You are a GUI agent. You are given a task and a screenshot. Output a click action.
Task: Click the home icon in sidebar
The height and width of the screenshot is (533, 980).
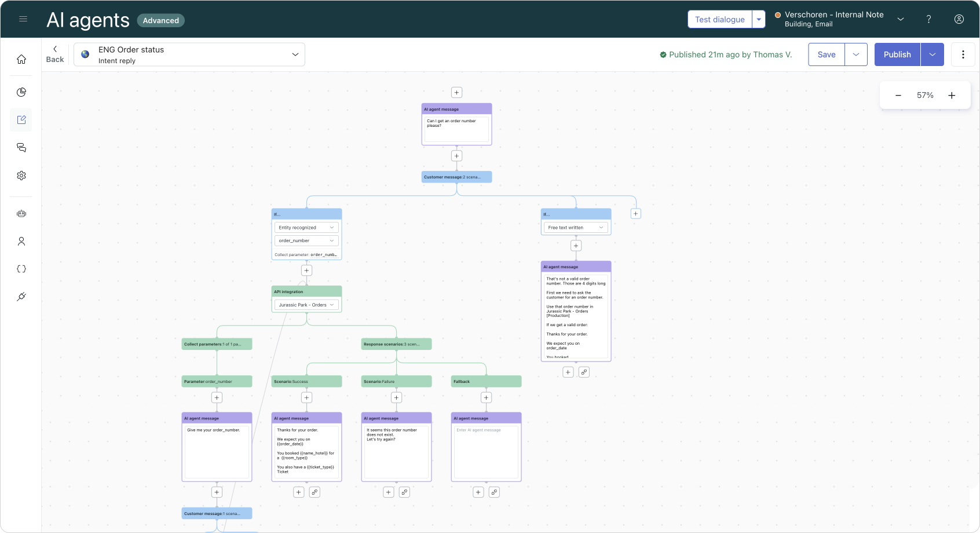[x=21, y=59]
